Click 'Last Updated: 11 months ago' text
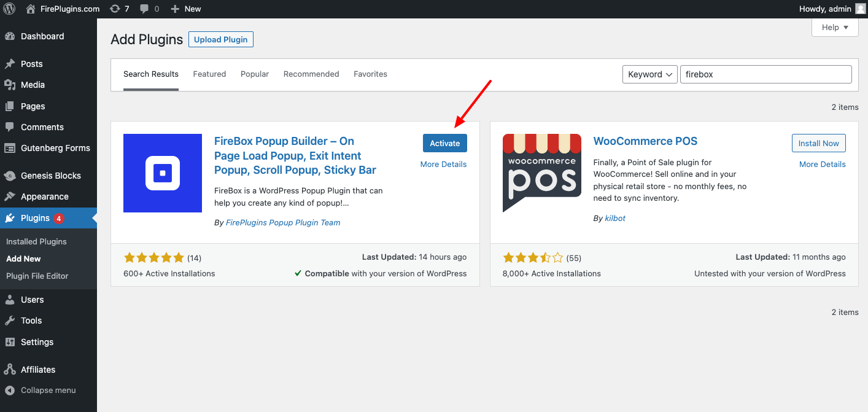 pyautogui.click(x=791, y=257)
